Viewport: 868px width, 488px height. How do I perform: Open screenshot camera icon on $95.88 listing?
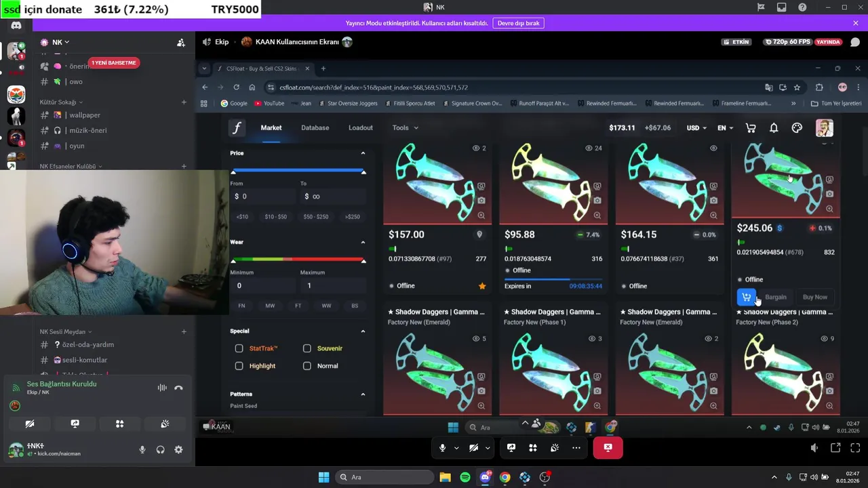pos(597,201)
